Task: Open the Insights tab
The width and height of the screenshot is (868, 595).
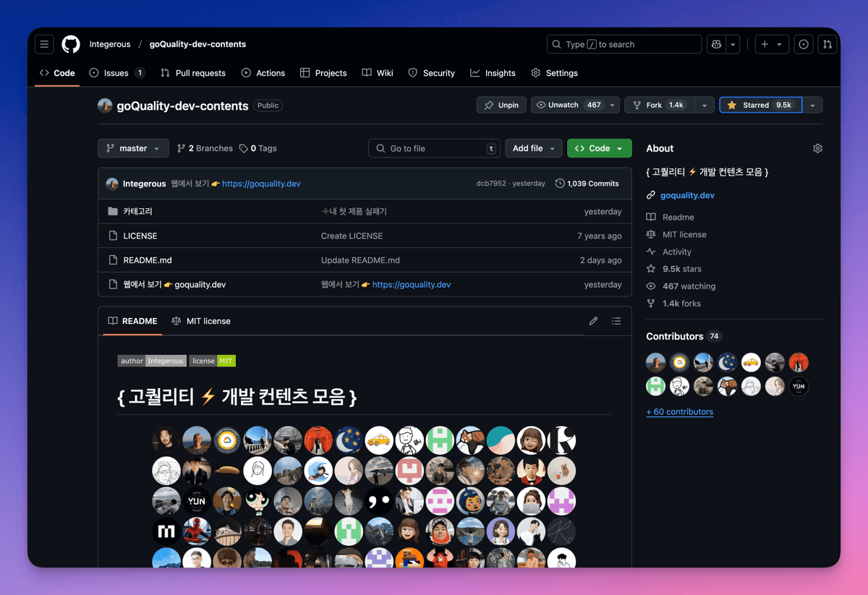Action: (x=493, y=73)
